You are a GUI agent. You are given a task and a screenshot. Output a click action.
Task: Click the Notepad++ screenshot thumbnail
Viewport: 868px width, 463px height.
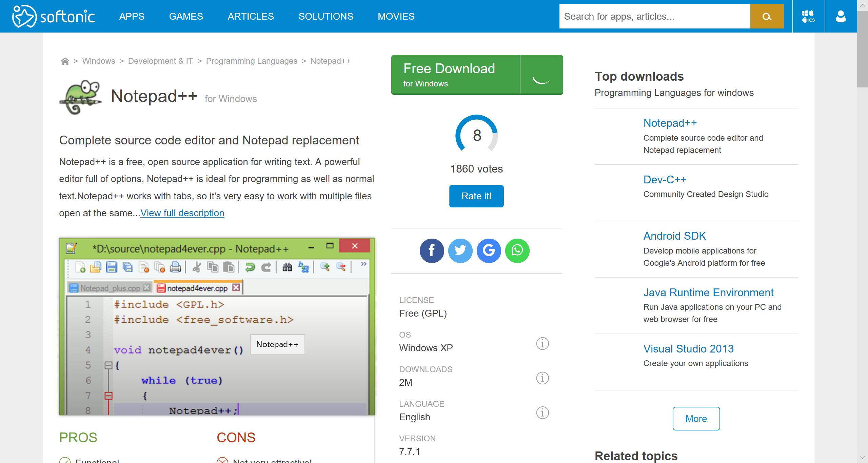point(217,326)
